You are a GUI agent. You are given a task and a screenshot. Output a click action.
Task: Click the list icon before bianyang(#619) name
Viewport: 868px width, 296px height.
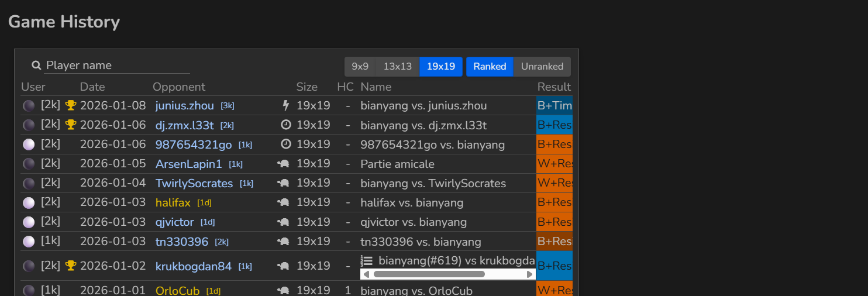click(x=367, y=261)
